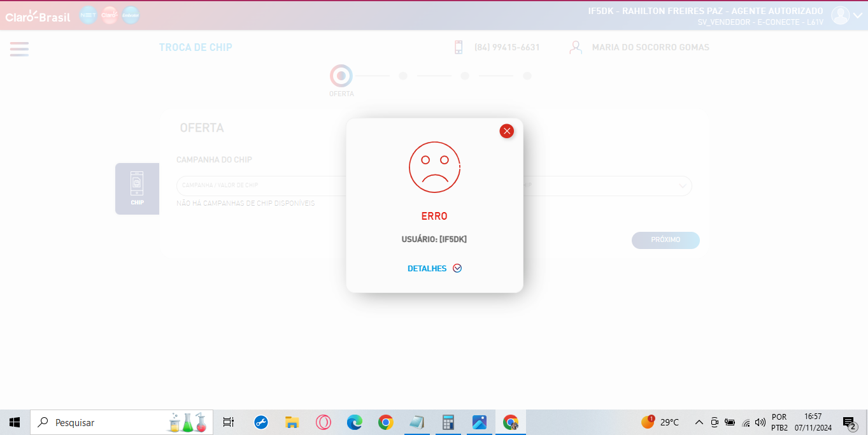
Task: Click the PRÓXIMO button
Action: click(x=665, y=240)
